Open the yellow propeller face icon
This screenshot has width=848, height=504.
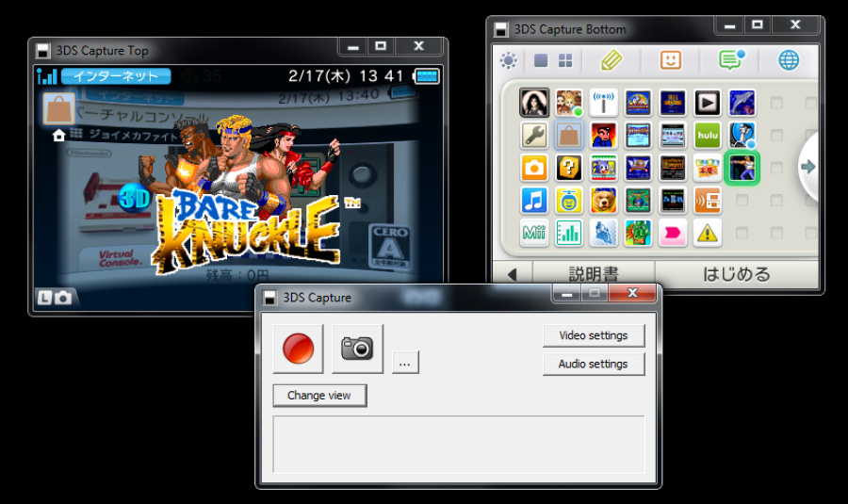(569, 201)
